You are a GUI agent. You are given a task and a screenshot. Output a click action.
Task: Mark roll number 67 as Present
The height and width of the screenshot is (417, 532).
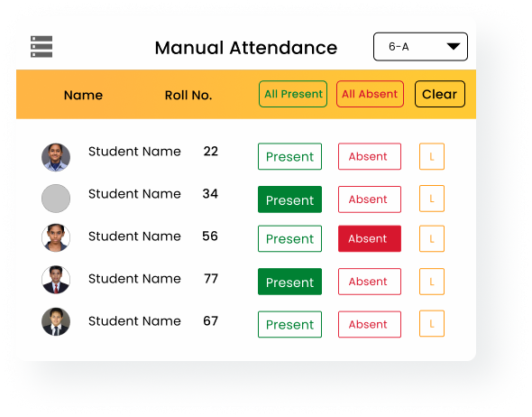(x=289, y=324)
